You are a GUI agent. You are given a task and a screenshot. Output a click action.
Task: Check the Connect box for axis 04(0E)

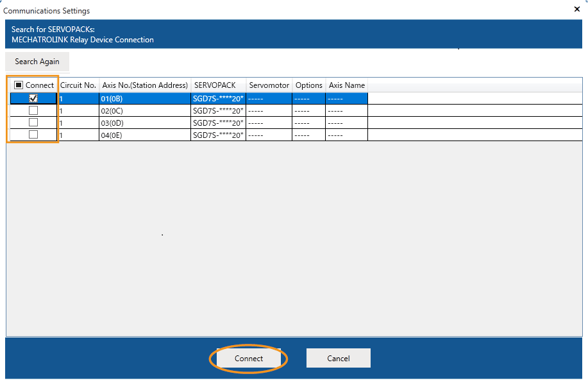point(33,135)
